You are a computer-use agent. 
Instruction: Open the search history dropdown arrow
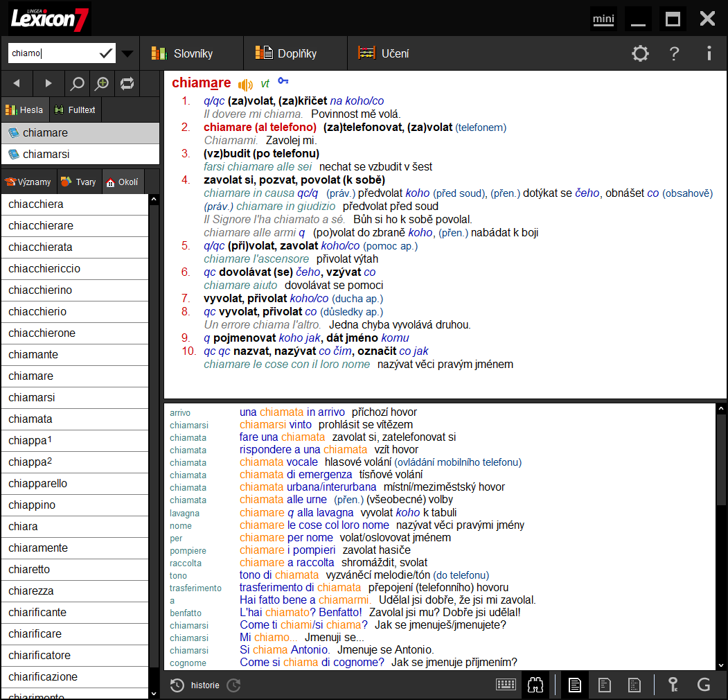click(x=127, y=54)
